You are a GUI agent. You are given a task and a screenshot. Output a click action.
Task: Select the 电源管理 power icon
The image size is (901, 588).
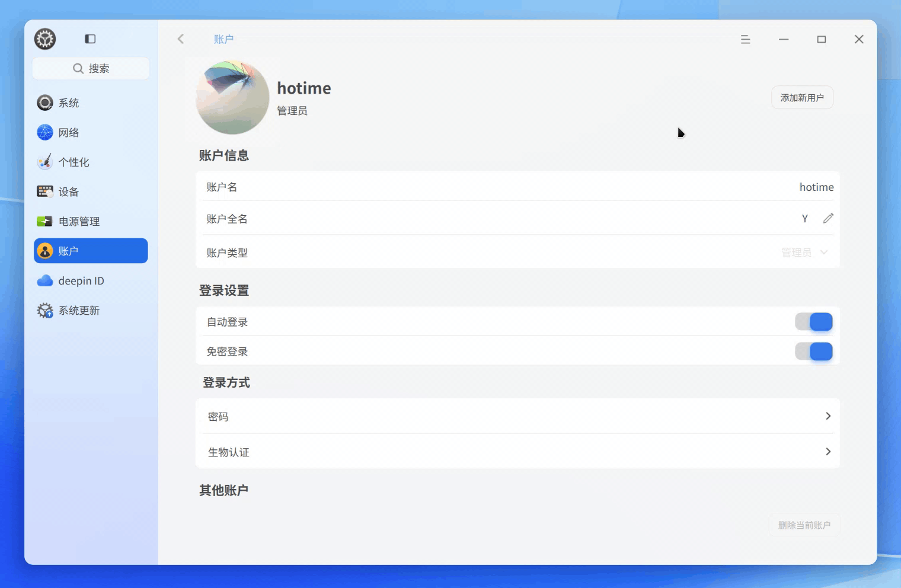(x=45, y=222)
